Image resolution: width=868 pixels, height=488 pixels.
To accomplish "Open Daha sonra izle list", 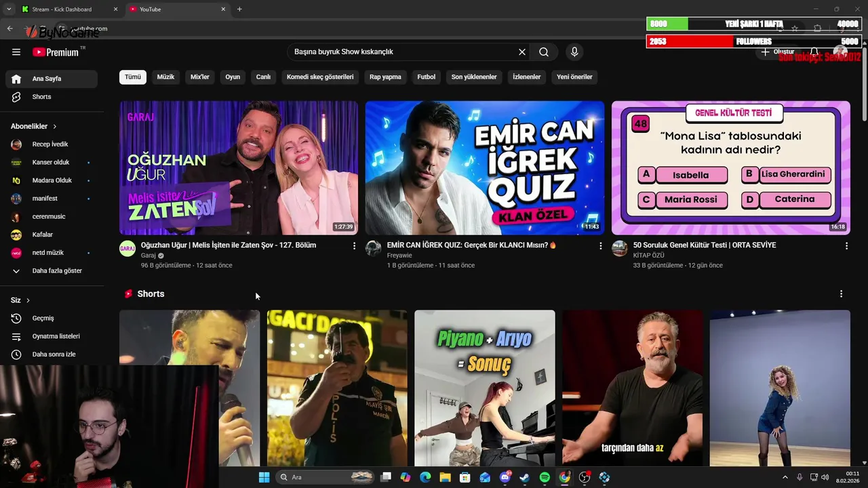I will pos(52,354).
